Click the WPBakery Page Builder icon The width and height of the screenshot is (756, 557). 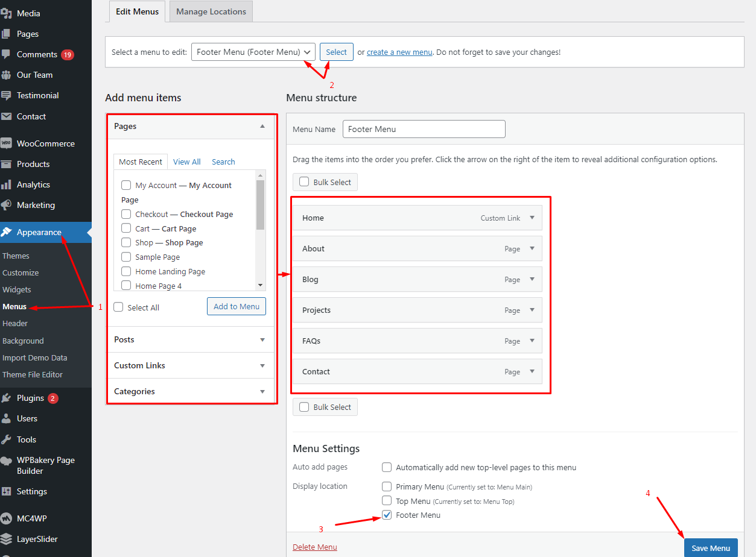[x=6, y=461]
